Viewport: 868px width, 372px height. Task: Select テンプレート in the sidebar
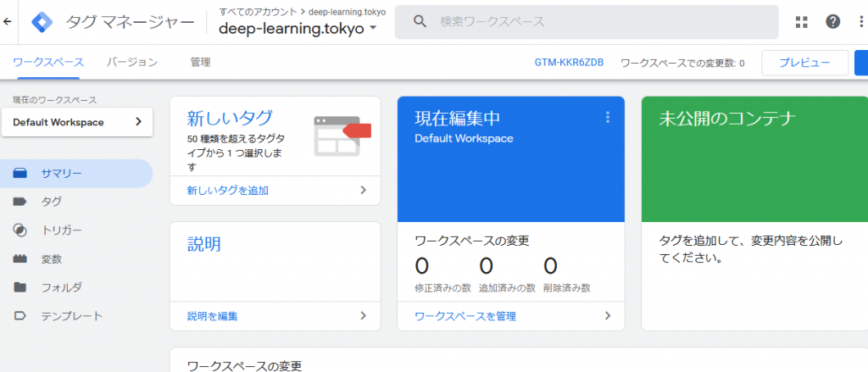tap(76, 316)
